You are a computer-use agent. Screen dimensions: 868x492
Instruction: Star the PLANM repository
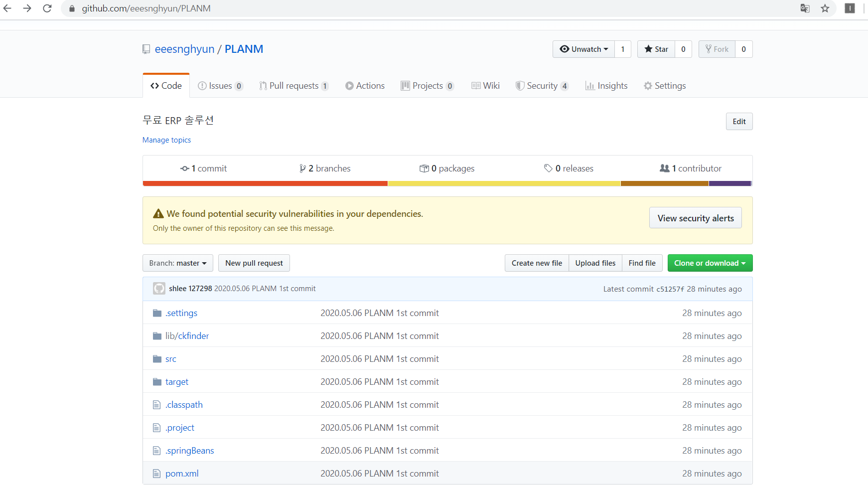tap(656, 49)
